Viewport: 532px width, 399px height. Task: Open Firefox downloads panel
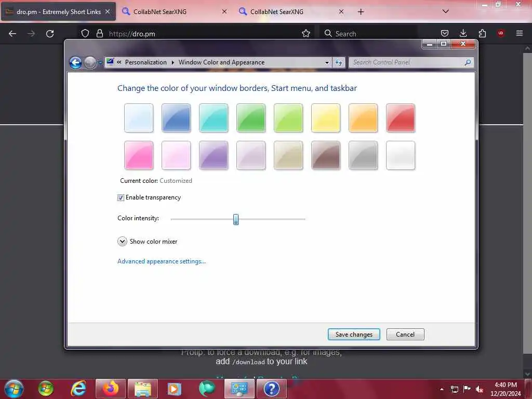(463, 33)
